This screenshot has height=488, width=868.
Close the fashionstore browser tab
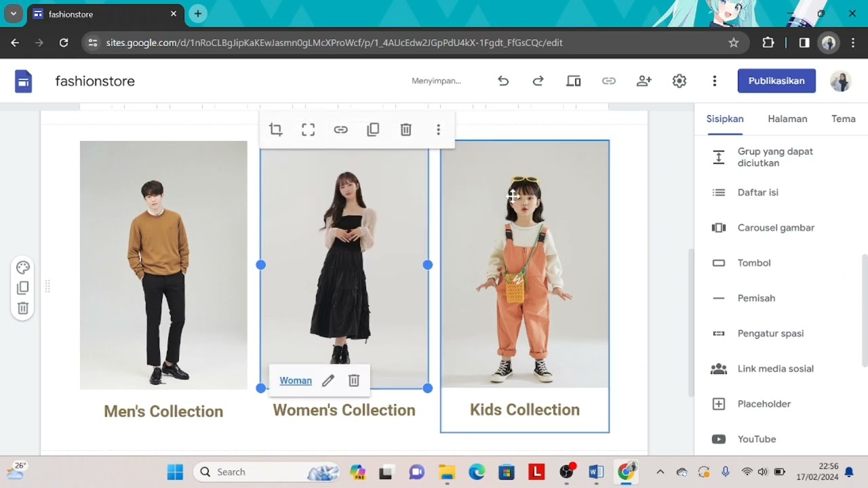pos(173,14)
